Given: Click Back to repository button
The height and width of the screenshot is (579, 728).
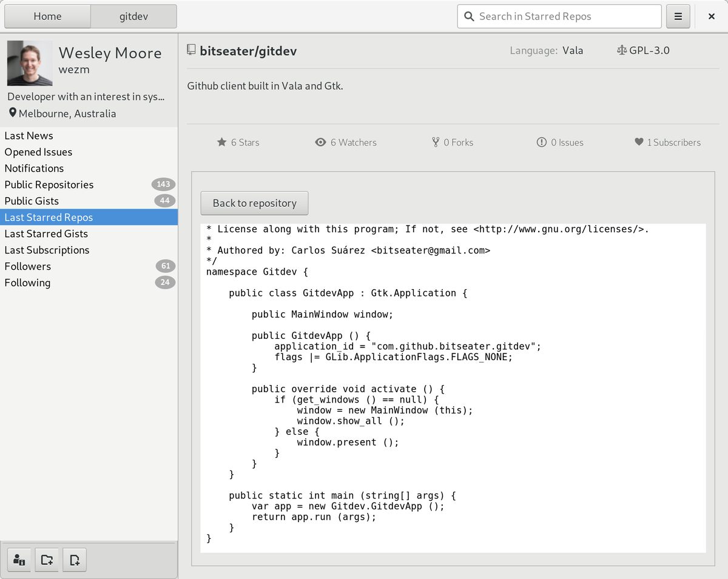Looking at the screenshot, I should pos(254,203).
